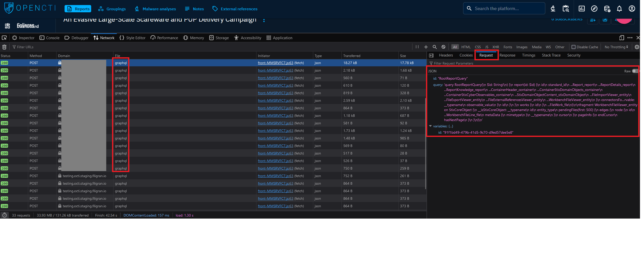Collapse the request details pane icon
The image size is (644, 257).
point(431,55)
